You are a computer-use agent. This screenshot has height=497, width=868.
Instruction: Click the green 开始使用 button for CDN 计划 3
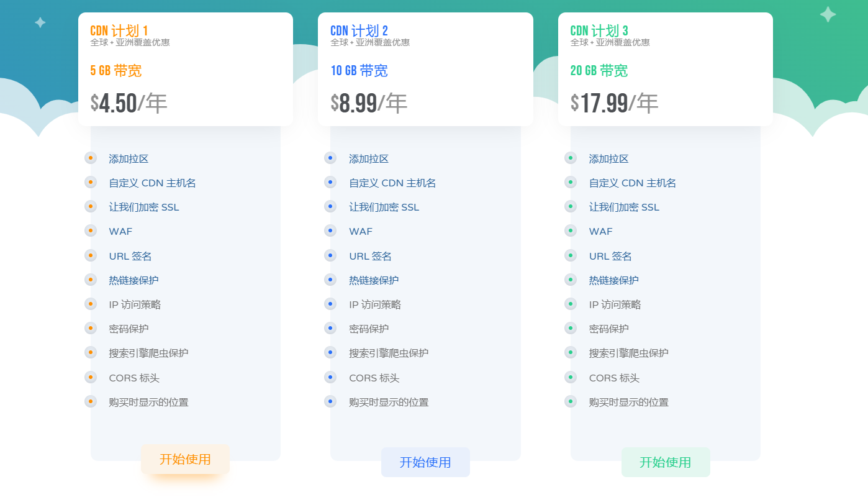[665, 462]
